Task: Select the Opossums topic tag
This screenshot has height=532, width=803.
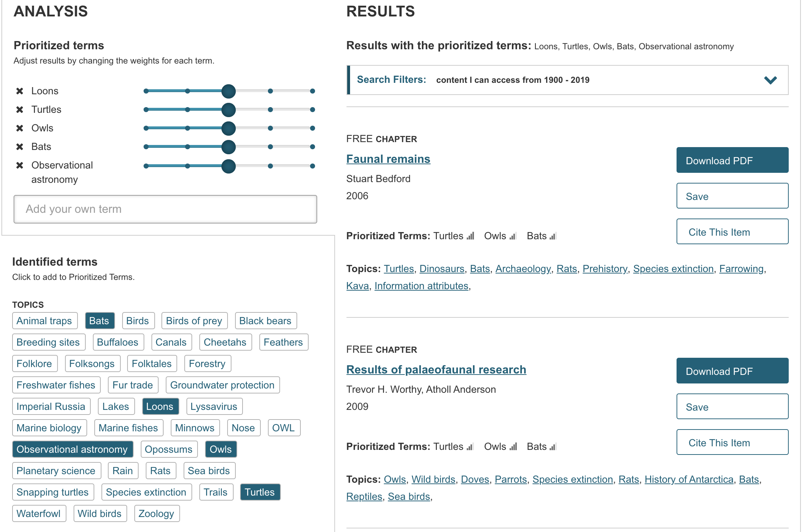Action: [169, 449]
